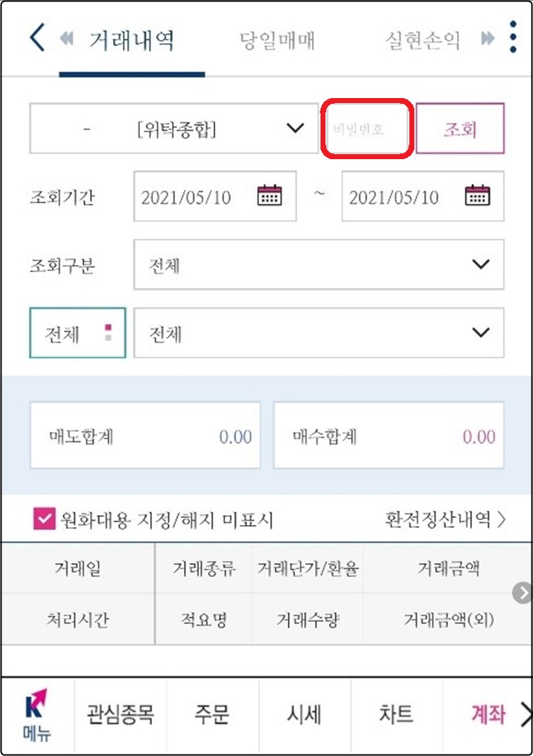
Task: Click the back arrow at top left
Action: [x=34, y=39]
